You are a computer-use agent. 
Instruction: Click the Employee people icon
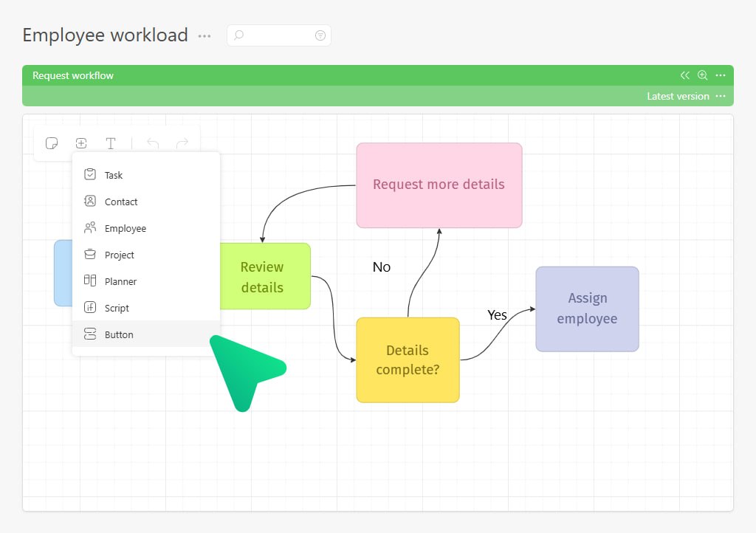90,227
